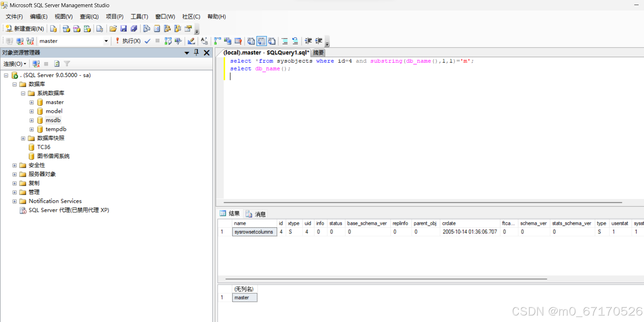Image resolution: width=644 pixels, height=322 pixels.
Task: Open the Edit (编辑) menu
Action: (x=38, y=17)
